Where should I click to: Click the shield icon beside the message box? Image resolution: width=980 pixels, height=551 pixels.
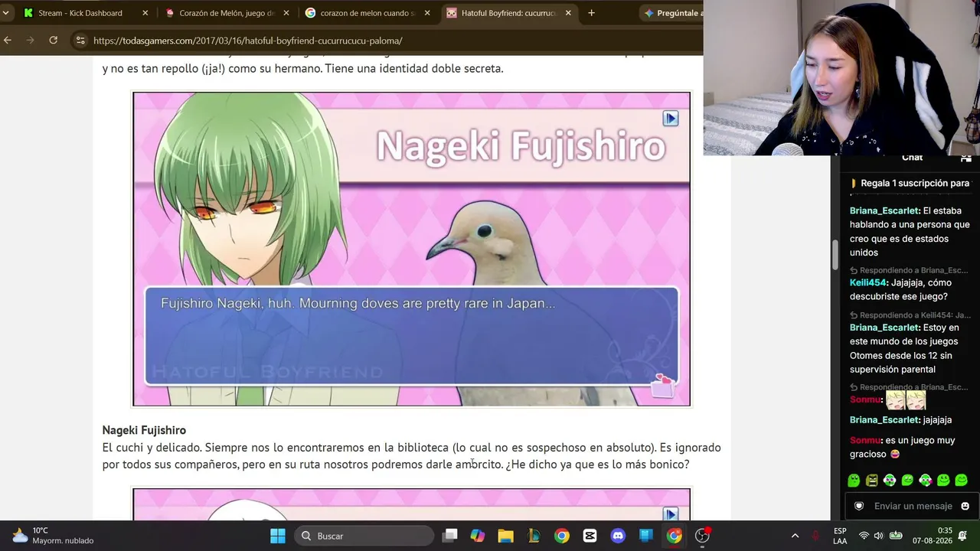[x=859, y=506]
